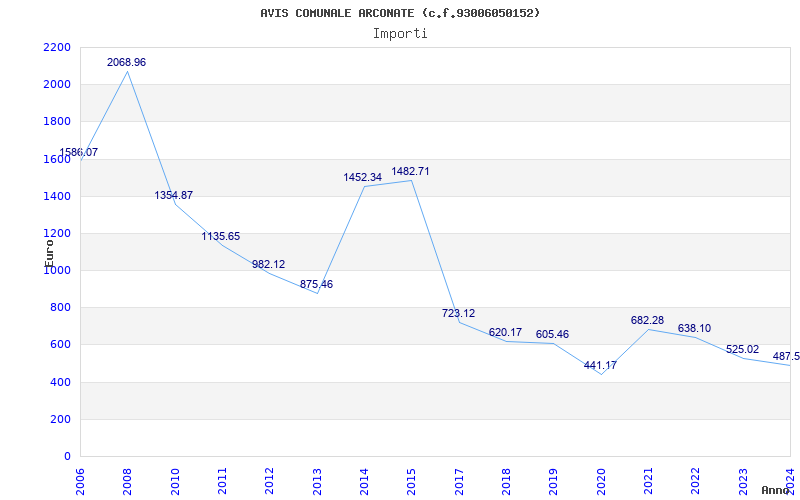Click the Anno x-axis title
Viewport: 800px width, 500px height.
click(776, 490)
